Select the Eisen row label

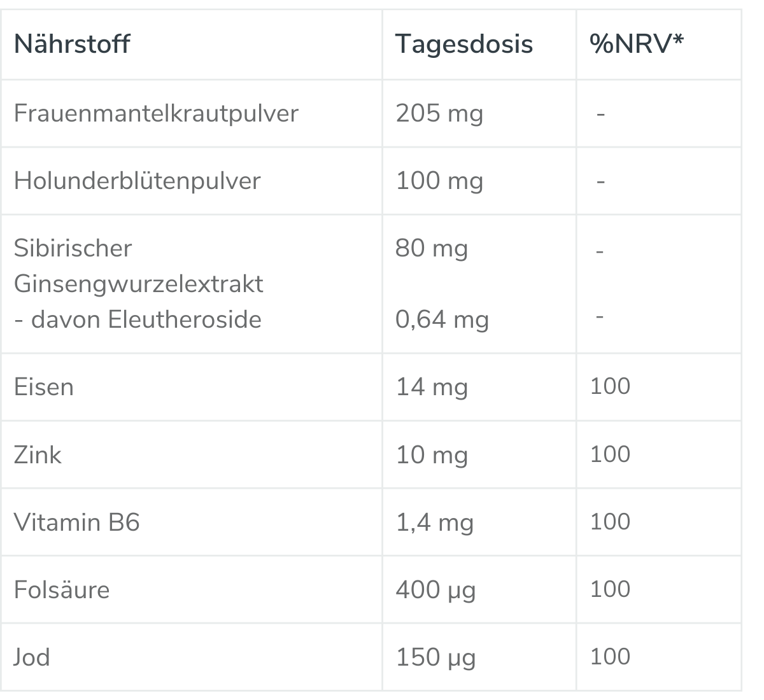coord(44,387)
